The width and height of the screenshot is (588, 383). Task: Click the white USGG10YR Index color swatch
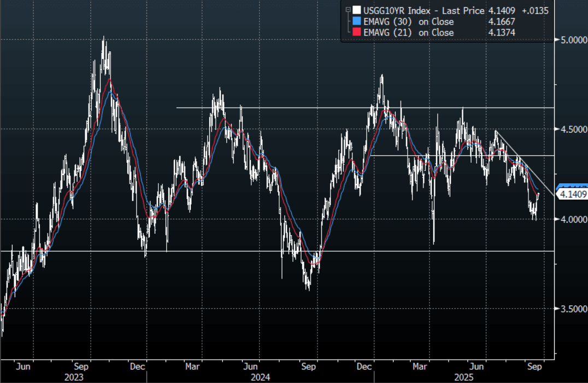pyautogui.click(x=356, y=10)
